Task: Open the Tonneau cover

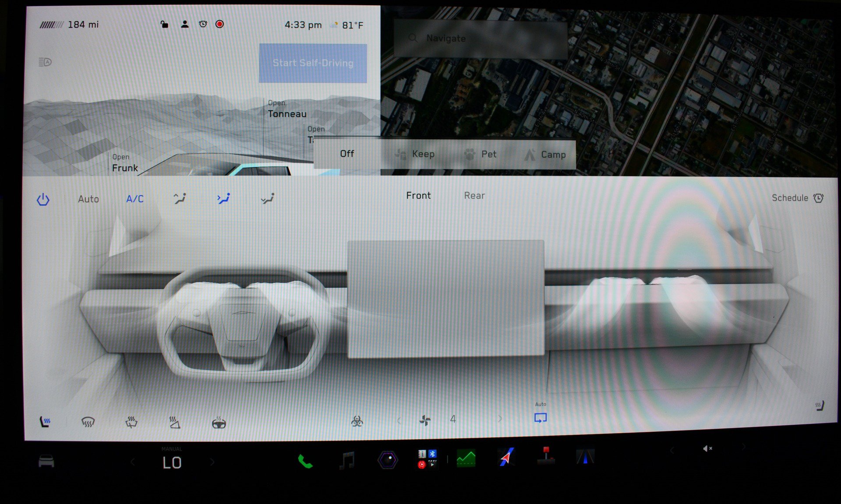Action: (287, 109)
